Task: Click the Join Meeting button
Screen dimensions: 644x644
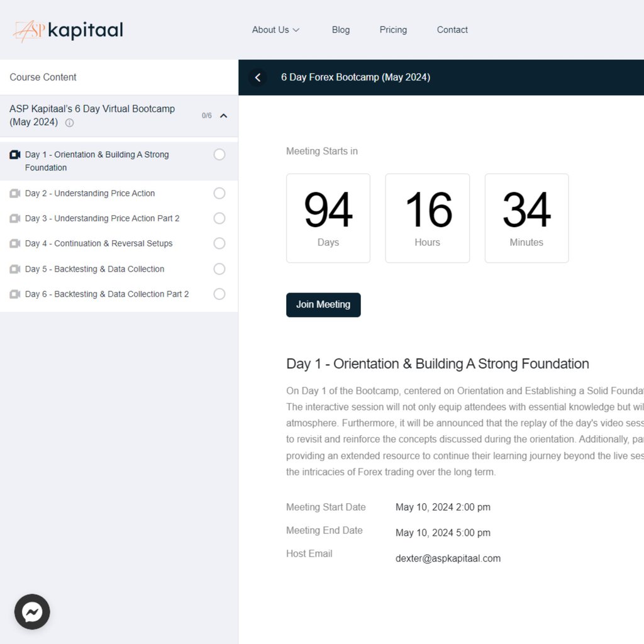Action: [x=323, y=305]
